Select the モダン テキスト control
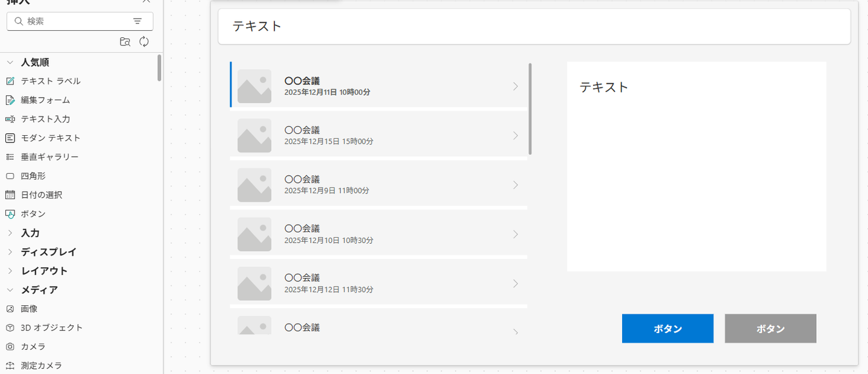The width and height of the screenshot is (868, 374). (50, 138)
